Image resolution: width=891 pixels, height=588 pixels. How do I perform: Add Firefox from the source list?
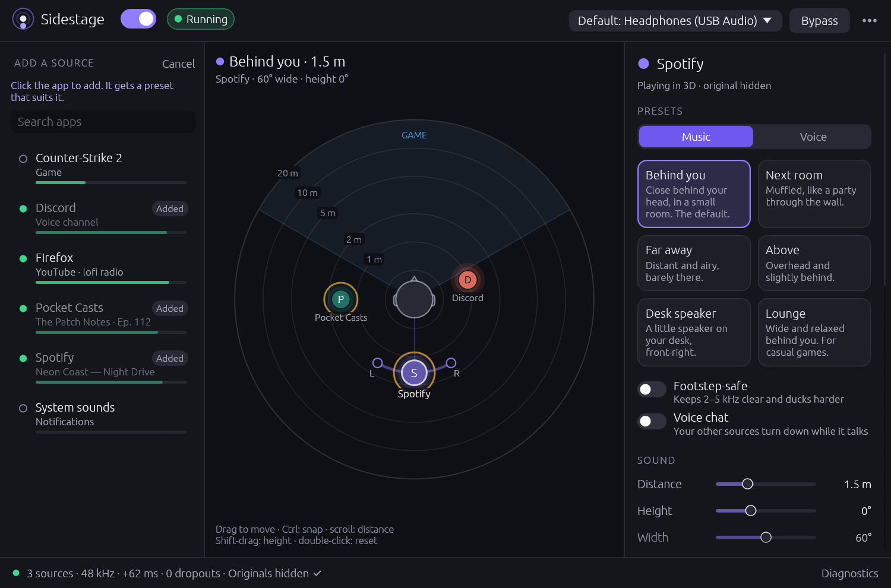click(103, 267)
